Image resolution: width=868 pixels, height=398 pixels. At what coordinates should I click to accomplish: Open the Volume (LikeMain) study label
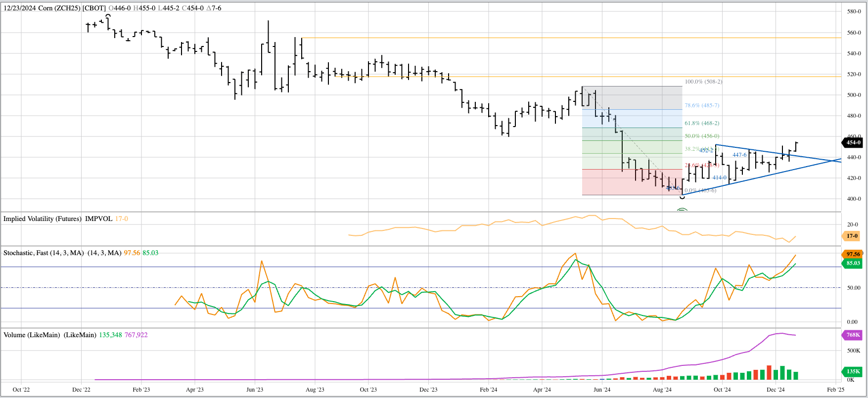coord(32,335)
